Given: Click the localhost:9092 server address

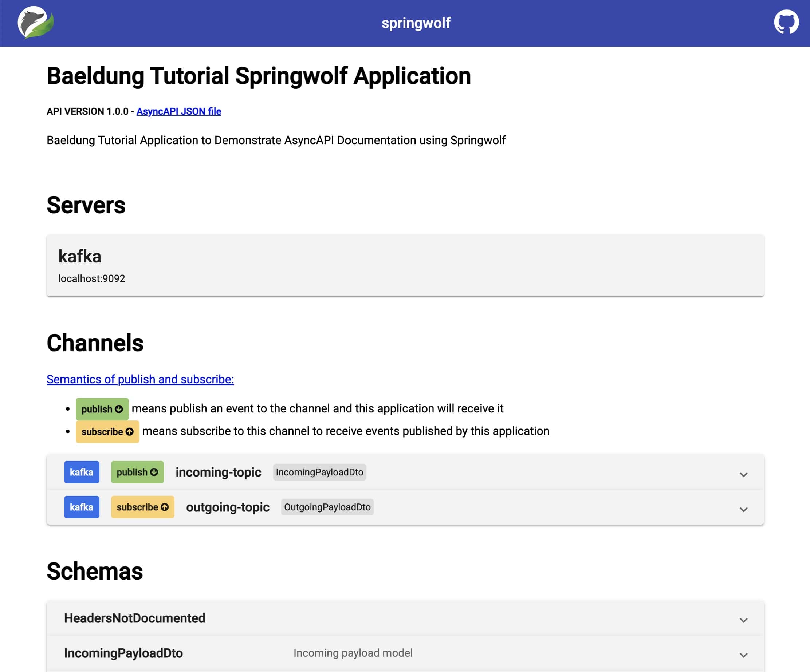Looking at the screenshot, I should tap(92, 278).
